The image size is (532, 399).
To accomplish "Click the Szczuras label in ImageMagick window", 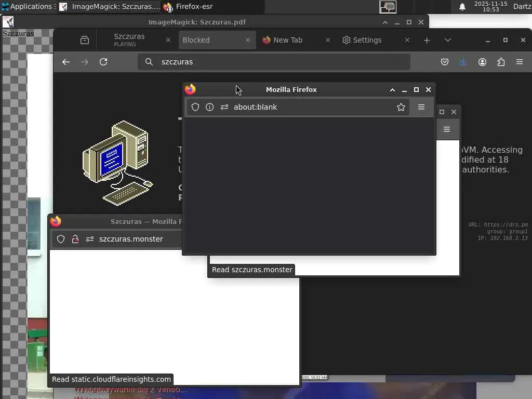I will [18, 34].
